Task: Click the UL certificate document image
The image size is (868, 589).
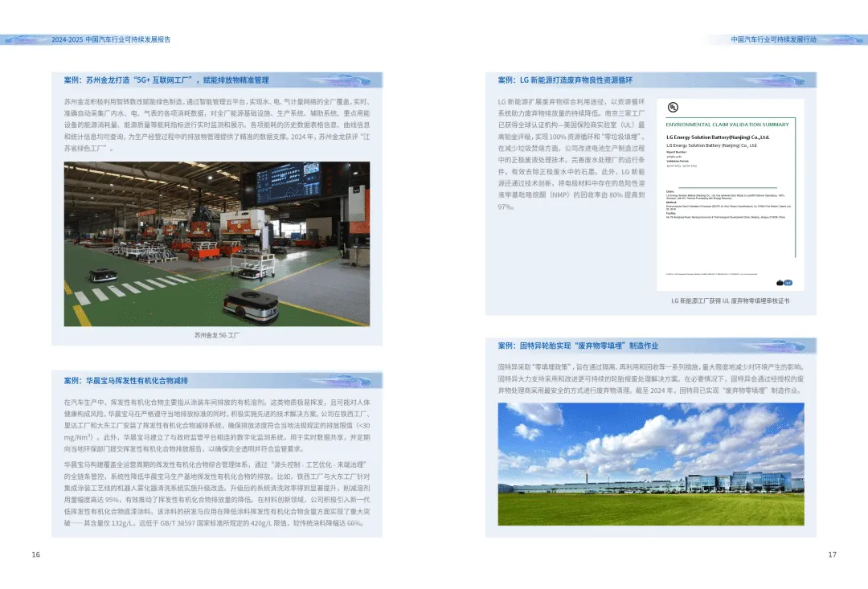Action: pyautogui.click(x=730, y=194)
